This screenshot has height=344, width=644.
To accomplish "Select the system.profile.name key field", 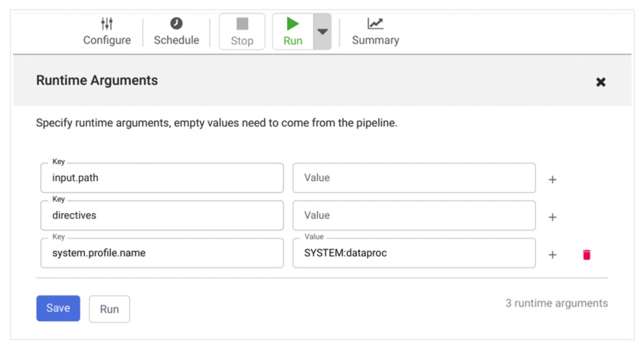I will coord(162,253).
